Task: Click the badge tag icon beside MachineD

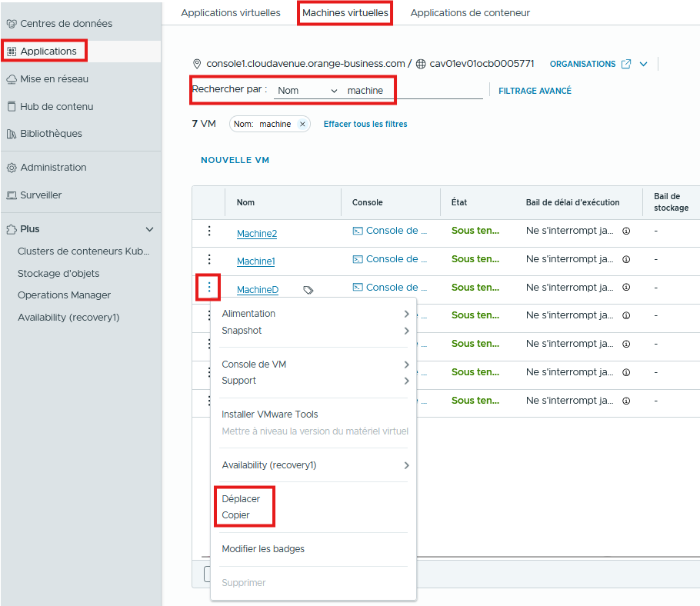Action: coord(308,290)
